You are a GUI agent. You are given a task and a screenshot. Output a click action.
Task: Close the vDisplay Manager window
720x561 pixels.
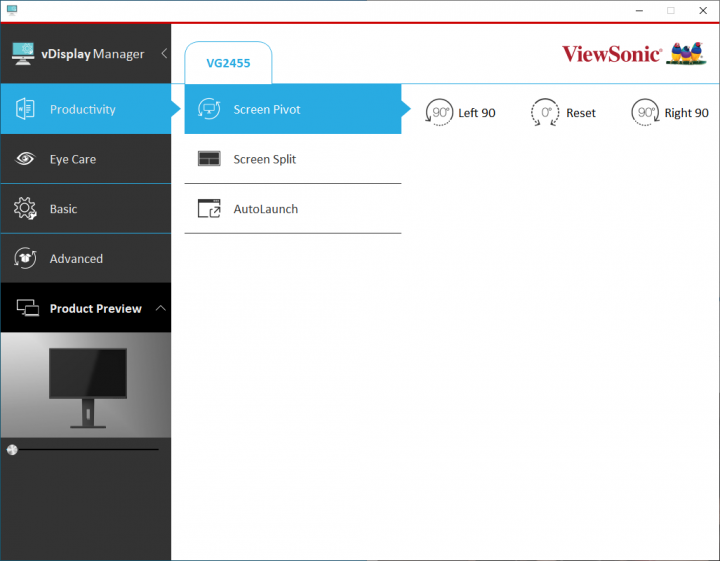pyautogui.click(x=703, y=10)
